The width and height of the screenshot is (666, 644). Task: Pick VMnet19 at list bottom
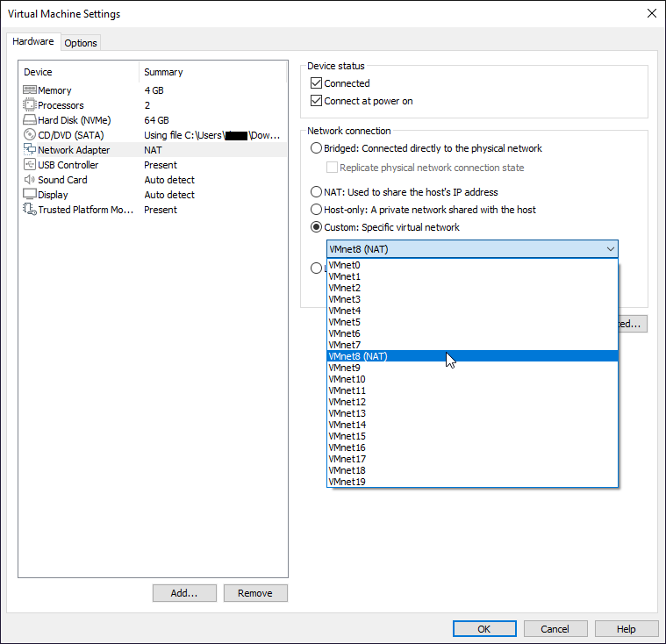pyautogui.click(x=472, y=482)
